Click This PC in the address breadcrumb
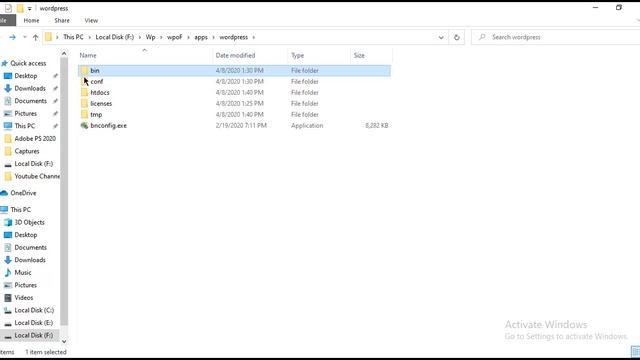Viewport: 640px width, 360px height. pos(73,37)
